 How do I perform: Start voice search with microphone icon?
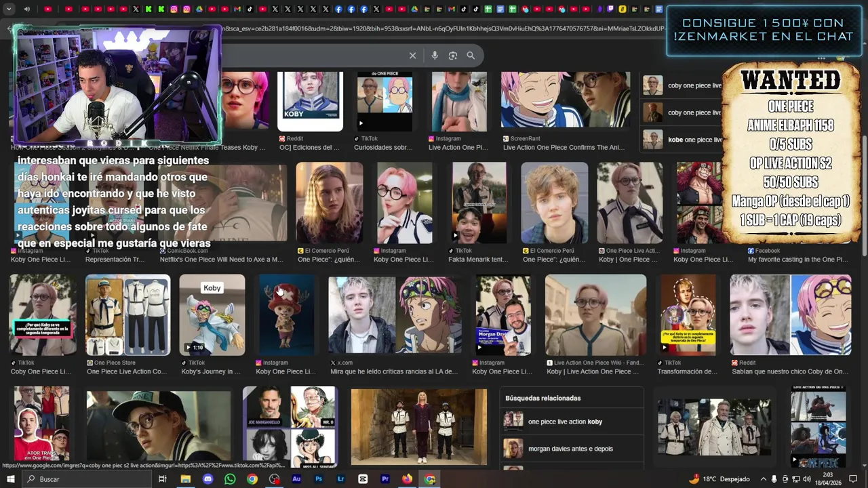tap(435, 56)
